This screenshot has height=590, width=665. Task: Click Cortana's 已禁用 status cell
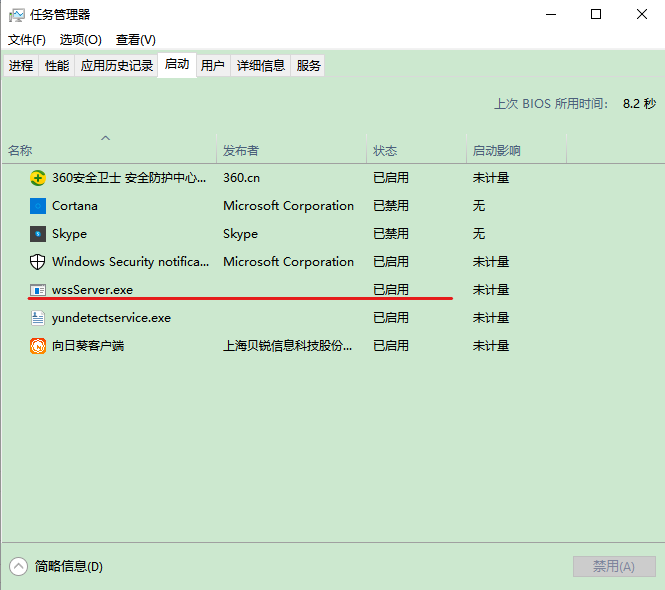point(391,206)
